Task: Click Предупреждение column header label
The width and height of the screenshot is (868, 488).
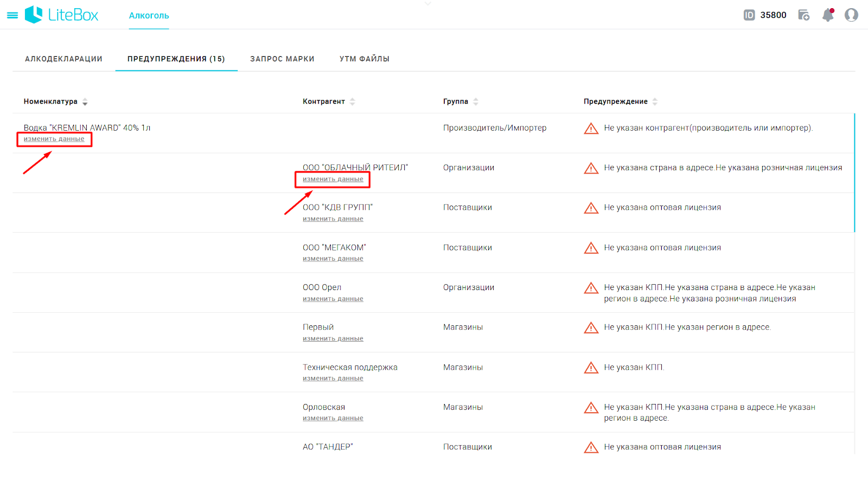Action: (616, 101)
